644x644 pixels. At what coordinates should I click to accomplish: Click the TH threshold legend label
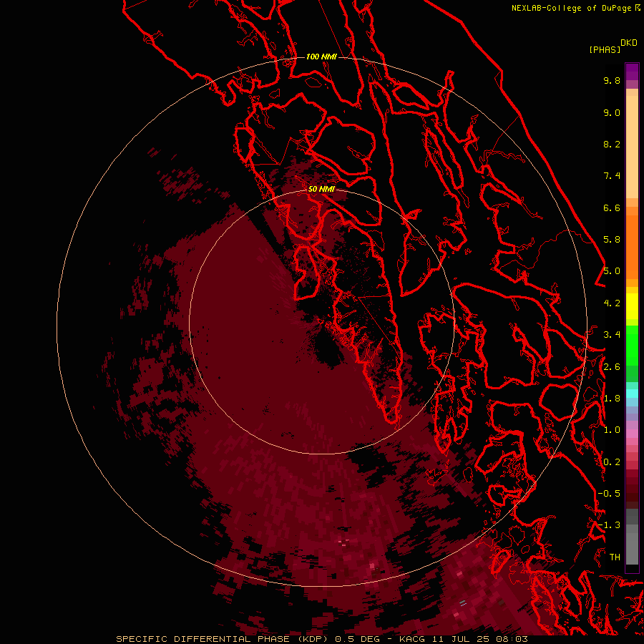[615, 557]
